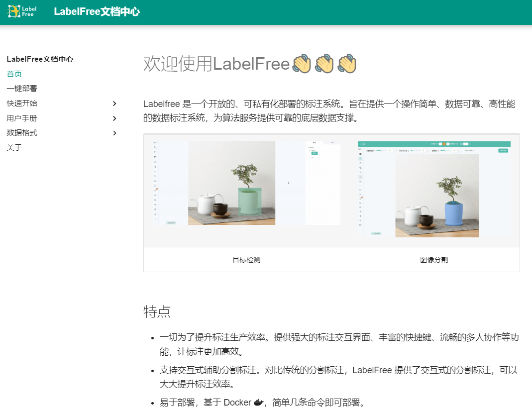Open the 快速开始 sidebar section

pos(22,103)
